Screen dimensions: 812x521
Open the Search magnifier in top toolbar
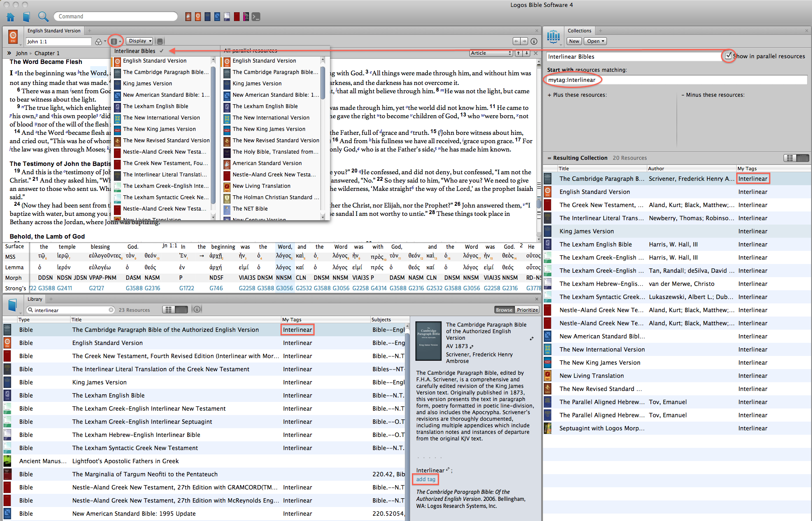(x=43, y=17)
